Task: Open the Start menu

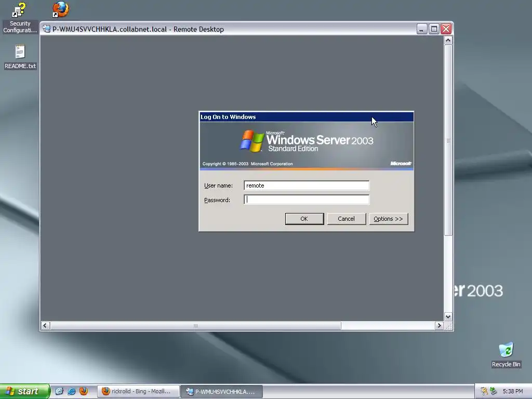Action: coord(24,391)
